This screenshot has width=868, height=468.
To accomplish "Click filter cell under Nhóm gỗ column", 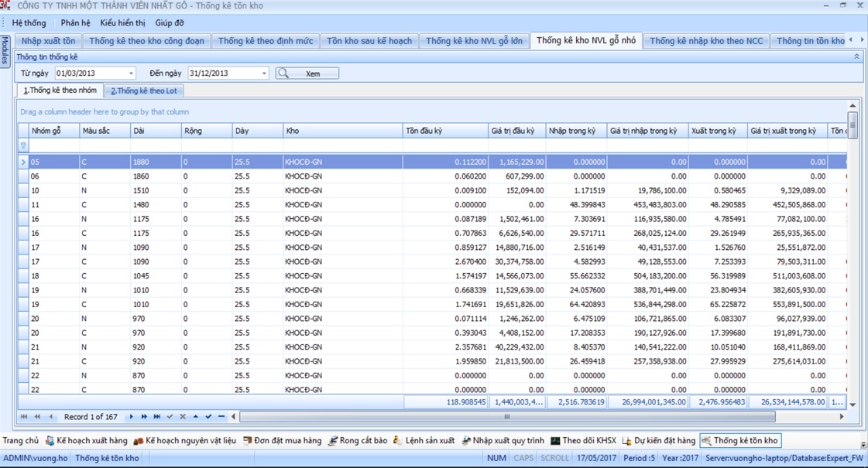I will click(x=53, y=145).
